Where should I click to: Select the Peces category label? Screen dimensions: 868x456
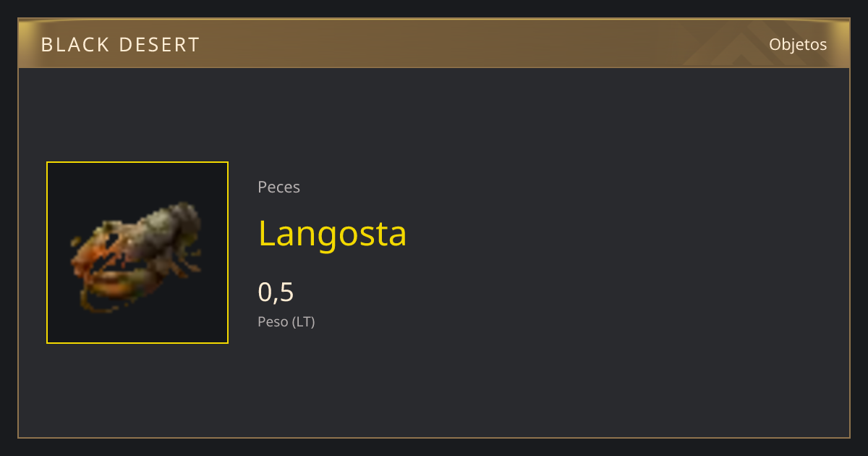tap(278, 187)
